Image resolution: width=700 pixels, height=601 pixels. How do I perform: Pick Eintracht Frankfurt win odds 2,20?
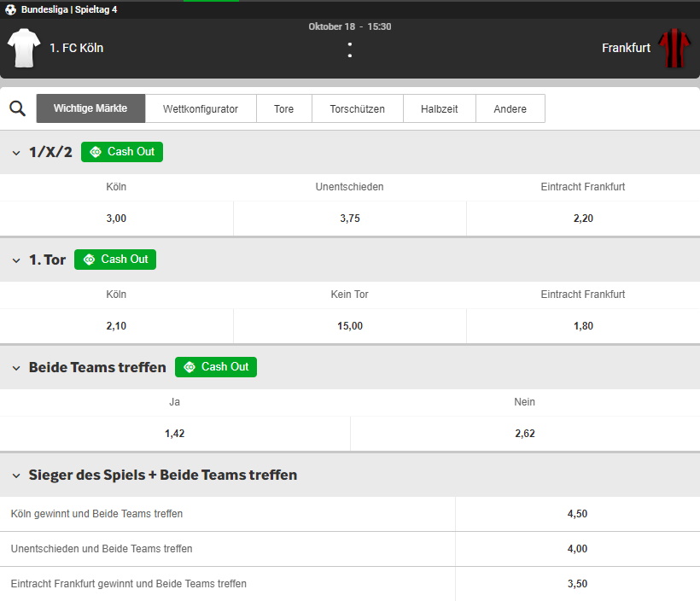583,219
